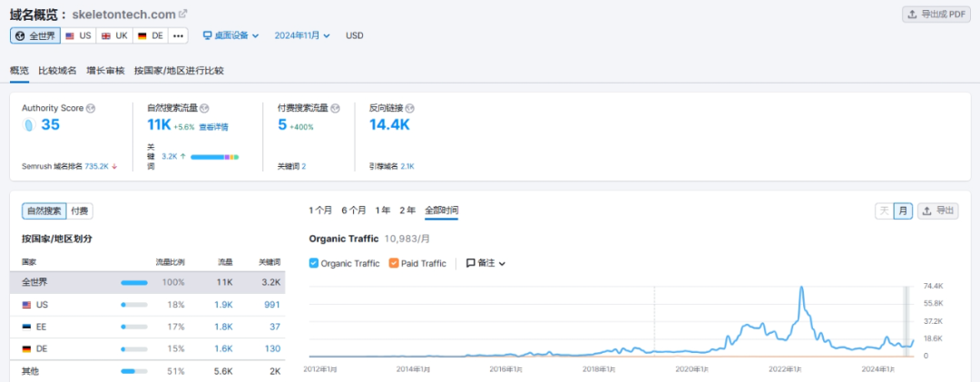The height and width of the screenshot is (382, 980).
Task: Click the Authority Score badge icon
Action: pos(29,124)
